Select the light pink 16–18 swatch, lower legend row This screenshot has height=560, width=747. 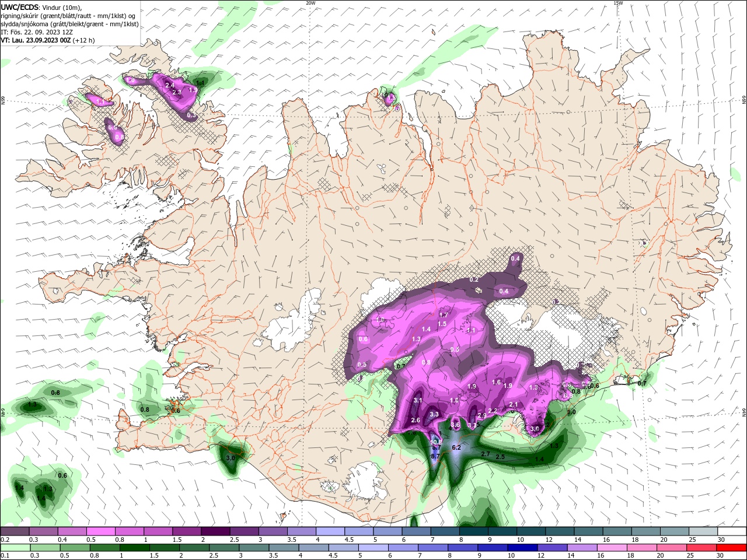612,547
